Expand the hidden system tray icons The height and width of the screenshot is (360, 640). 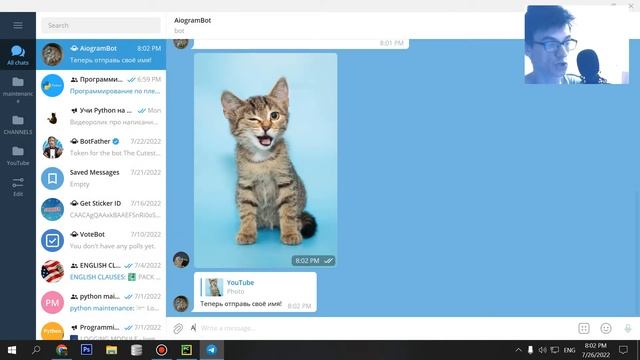click(x=518, y=350)
